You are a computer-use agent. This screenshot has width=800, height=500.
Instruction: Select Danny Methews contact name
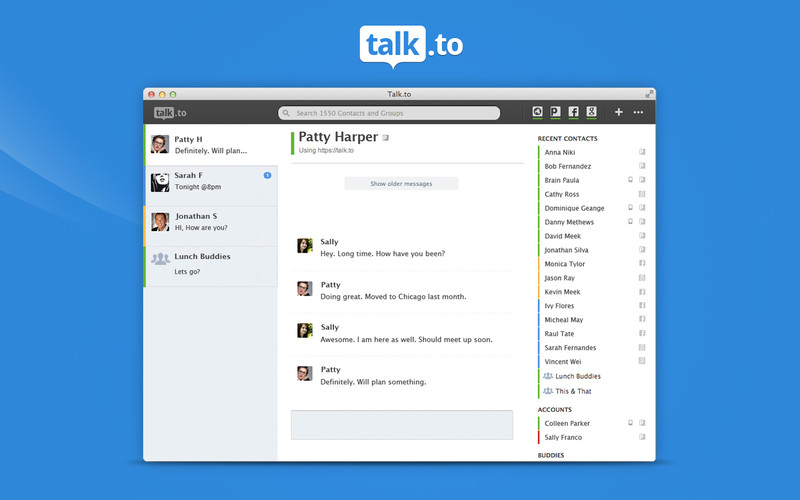(x=569, y=222)
